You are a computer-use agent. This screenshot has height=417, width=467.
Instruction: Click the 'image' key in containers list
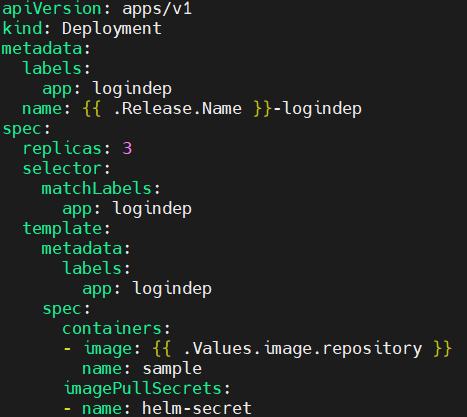coord(108,349)
